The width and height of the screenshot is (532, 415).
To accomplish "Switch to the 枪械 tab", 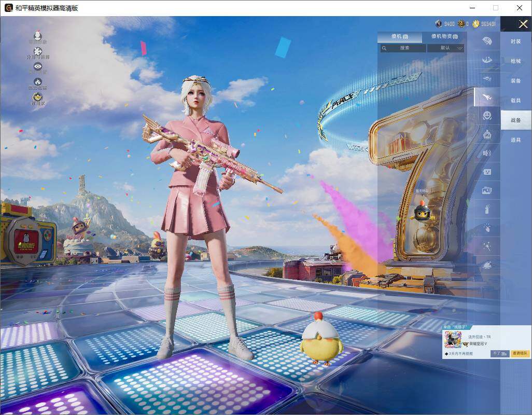I will coord(516,61).
